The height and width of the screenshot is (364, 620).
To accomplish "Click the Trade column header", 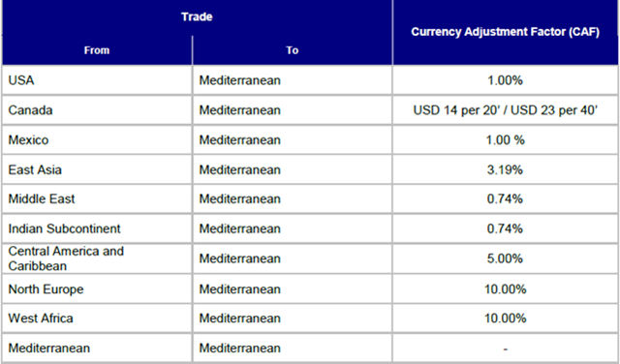I will pos(197,17).
